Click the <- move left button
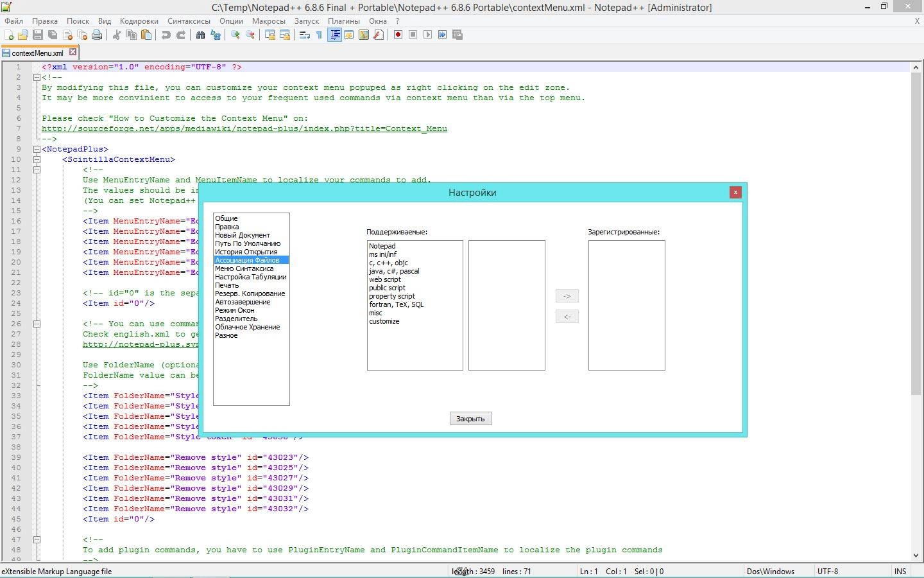 tap(567, 317)
